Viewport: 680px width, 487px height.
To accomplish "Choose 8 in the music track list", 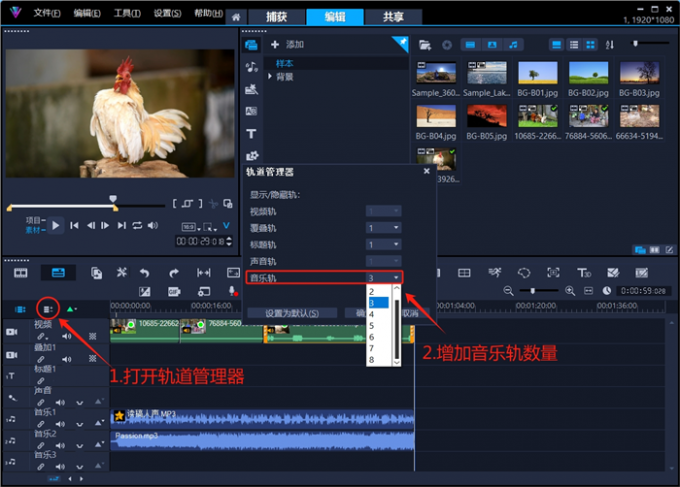I will point(378,360).
